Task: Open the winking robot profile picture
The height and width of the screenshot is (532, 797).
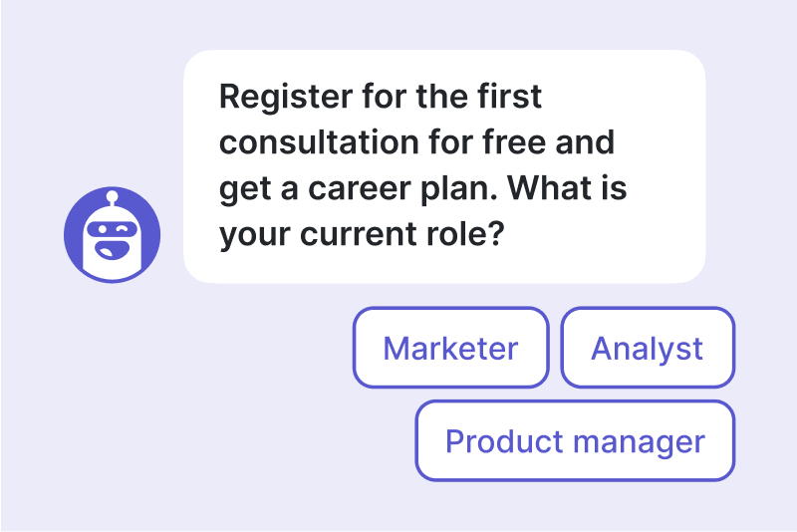Action: click(112, 235)
